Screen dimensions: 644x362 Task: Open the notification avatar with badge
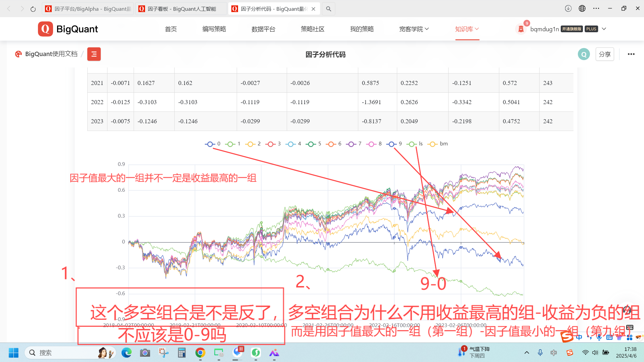[x=521, y=29]
